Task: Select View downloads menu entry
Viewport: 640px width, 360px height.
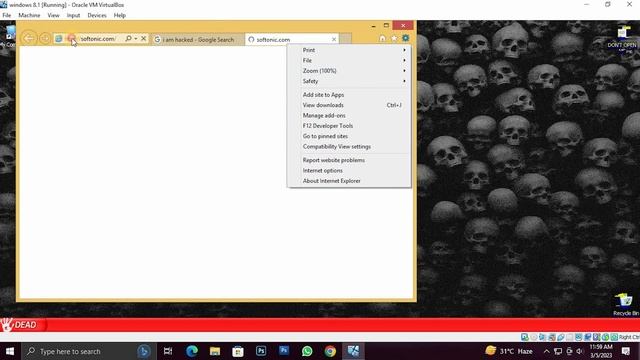Action: tap(349, 105)
